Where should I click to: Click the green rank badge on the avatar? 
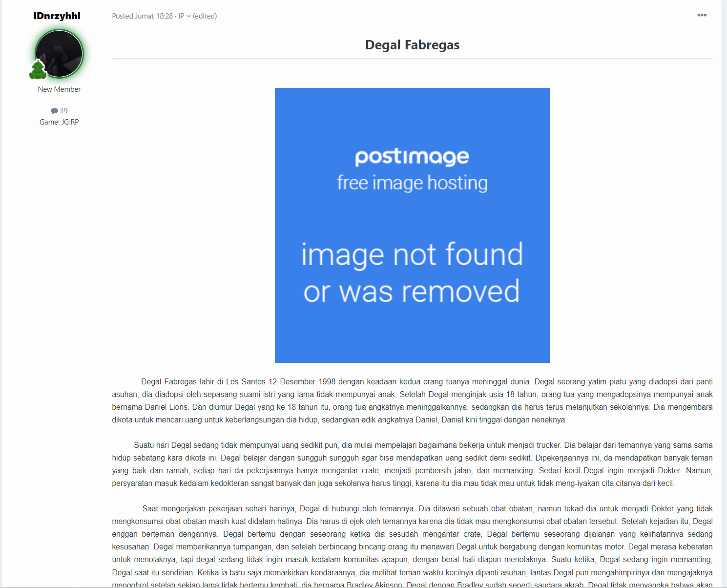point(38,69)
